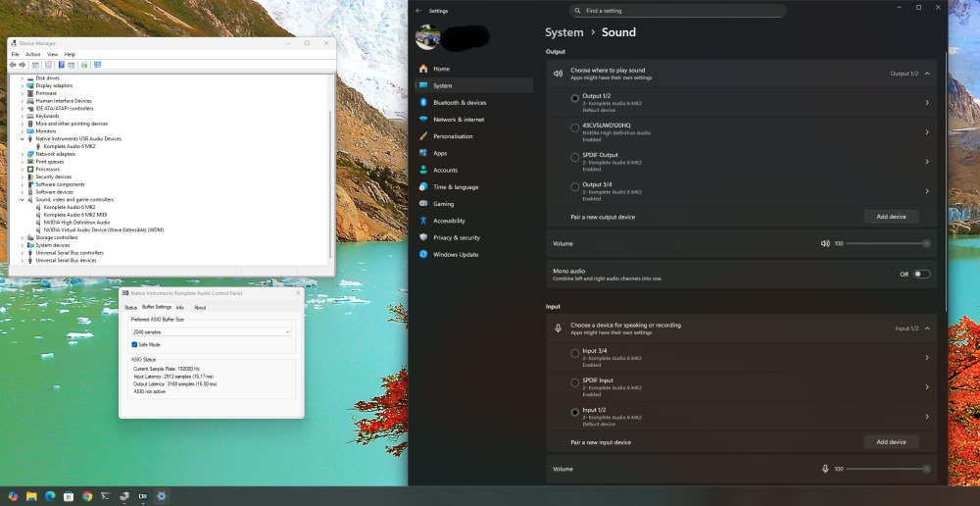The image size is (980, 506).
Task: Collapse Native Instruments USB Audio Devices node
Action: point(22,139)
